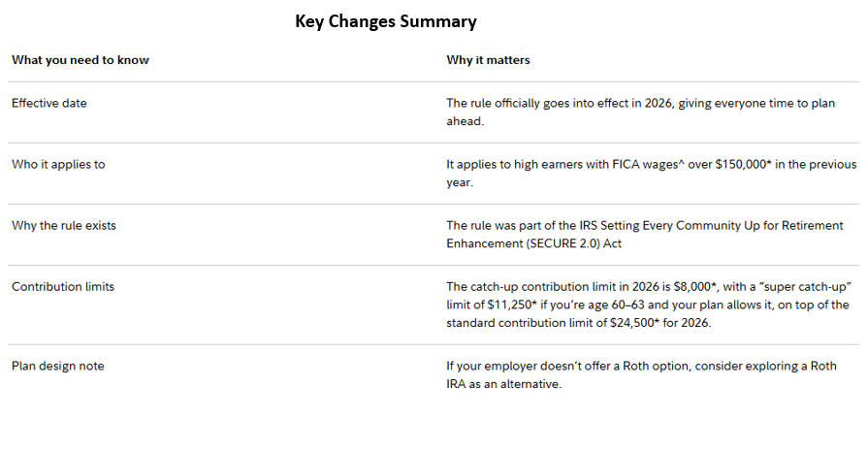
Task: Select the 'Effective date' row label
Action: [x=48, y=103]
